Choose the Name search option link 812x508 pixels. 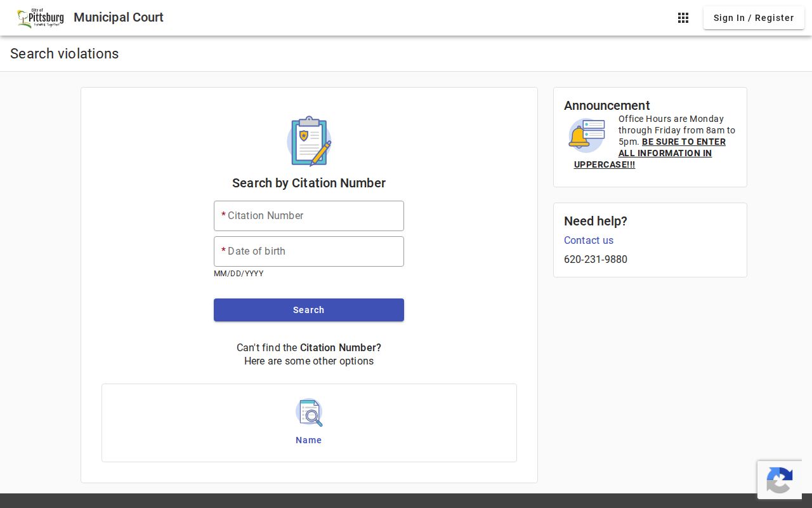point(309,440)
